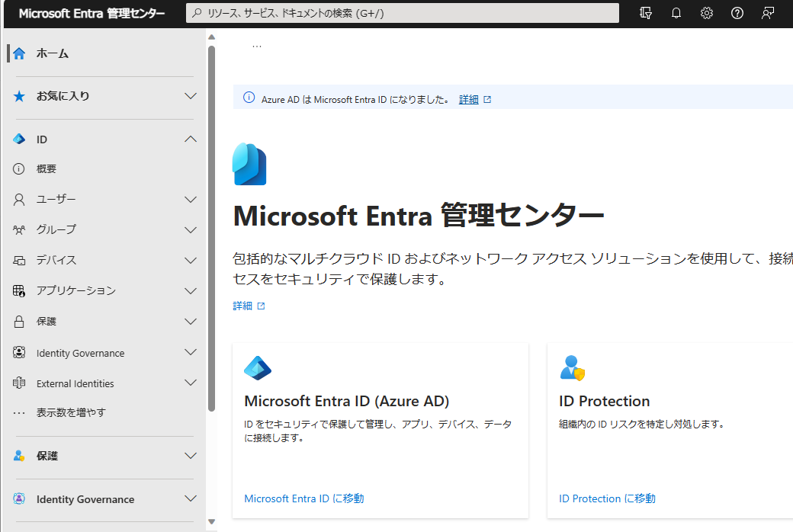
Task: Open the notifications bell icon
Action: coord(676,13)
